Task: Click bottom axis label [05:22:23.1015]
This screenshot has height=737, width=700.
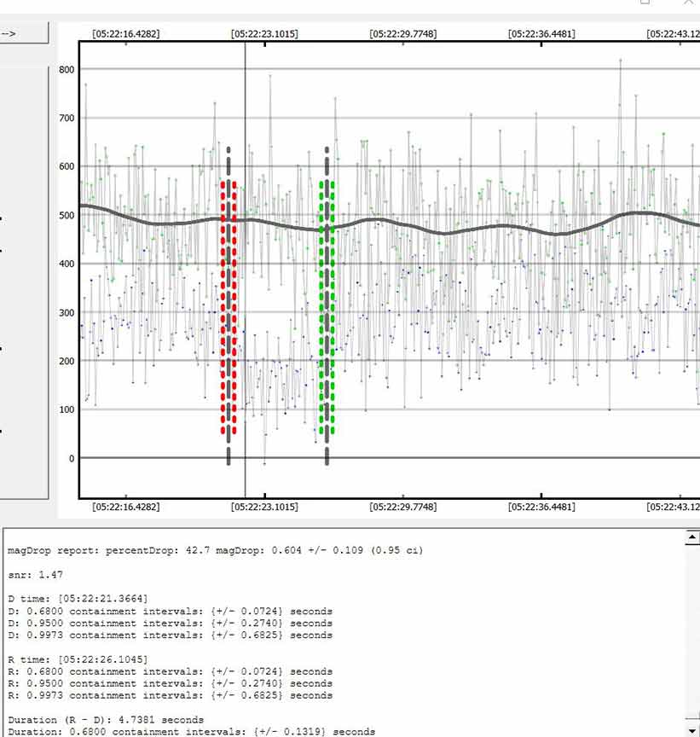Action: (264, 507)
